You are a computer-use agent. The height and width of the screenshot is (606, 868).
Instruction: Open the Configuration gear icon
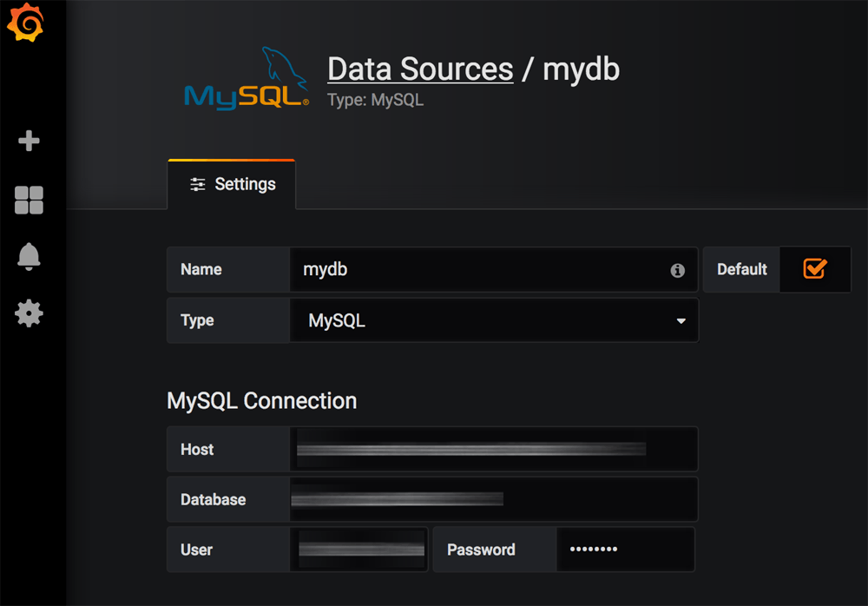pyautogui.click(x=29, y=313)
